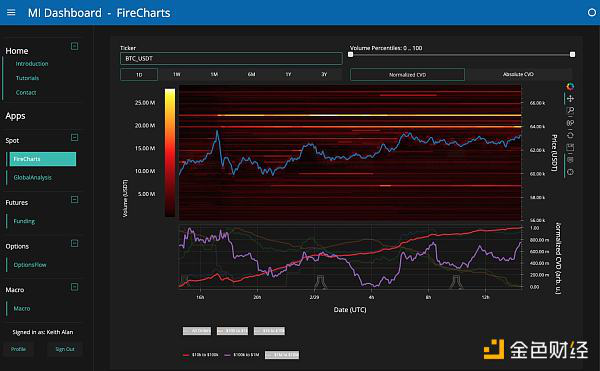The height and width of the screenshot is (371, 600).
Task: Toggle the $10k to $100k legend series
Action: point(201,355)
